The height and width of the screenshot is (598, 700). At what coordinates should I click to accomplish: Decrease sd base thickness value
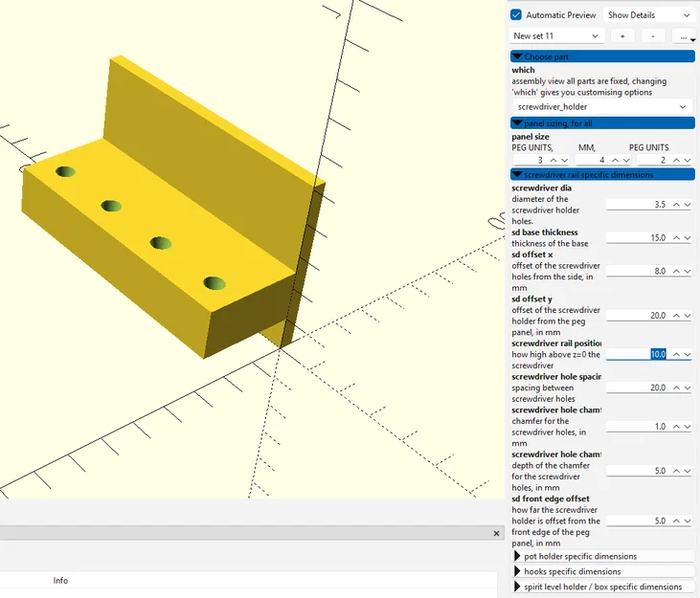point(687,238)
